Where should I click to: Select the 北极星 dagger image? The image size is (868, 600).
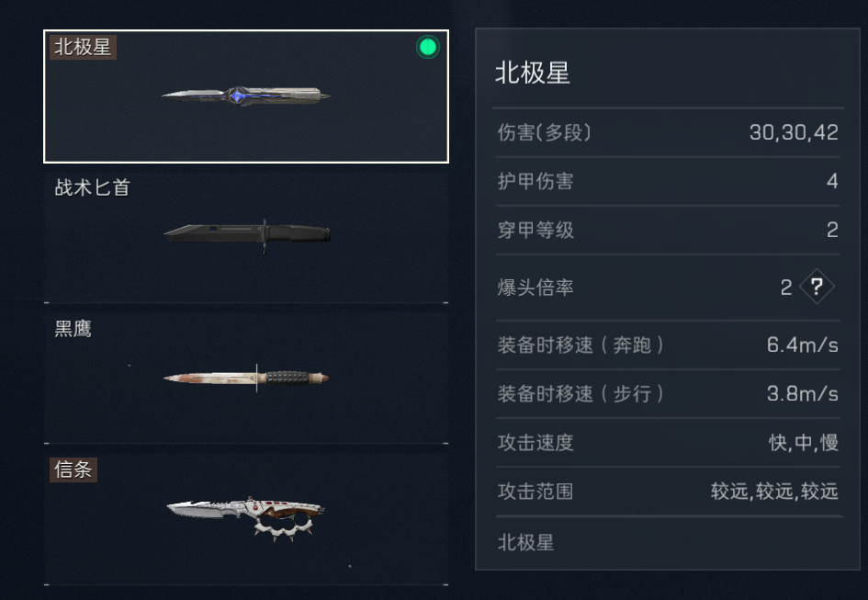click(x=246, y=96)
